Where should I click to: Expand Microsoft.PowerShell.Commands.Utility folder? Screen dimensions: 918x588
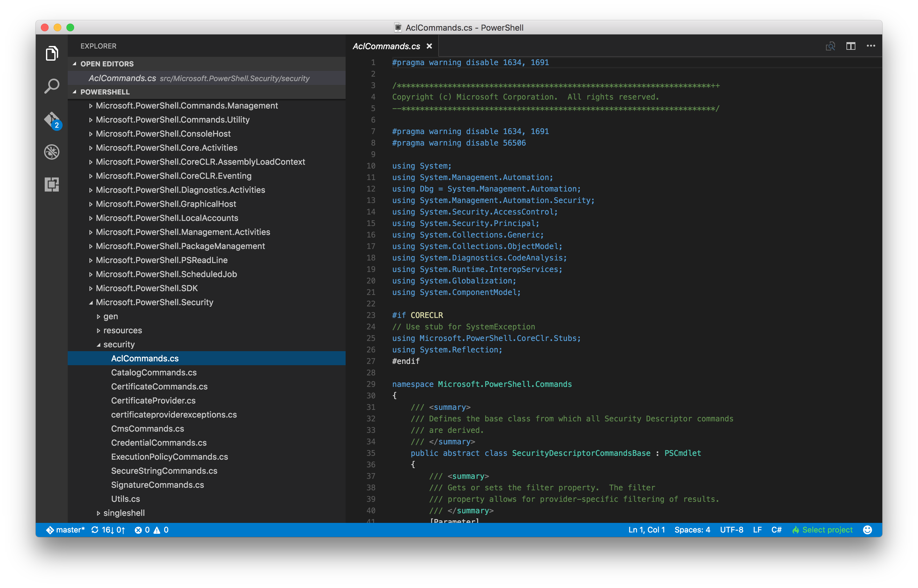click(x=207, y=120)
